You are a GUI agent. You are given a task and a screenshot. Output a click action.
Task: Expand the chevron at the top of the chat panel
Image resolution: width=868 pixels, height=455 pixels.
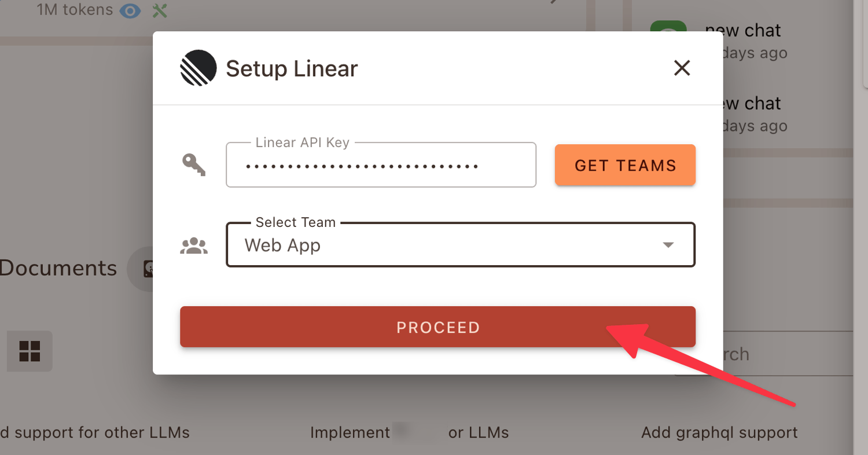(x=554, y=3)
